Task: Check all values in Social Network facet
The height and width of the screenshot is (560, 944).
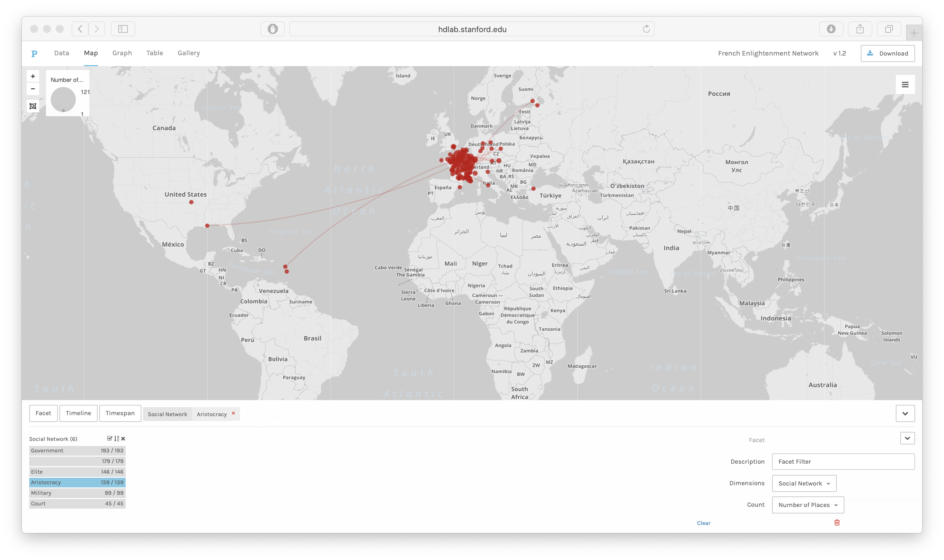Action: 110,439
